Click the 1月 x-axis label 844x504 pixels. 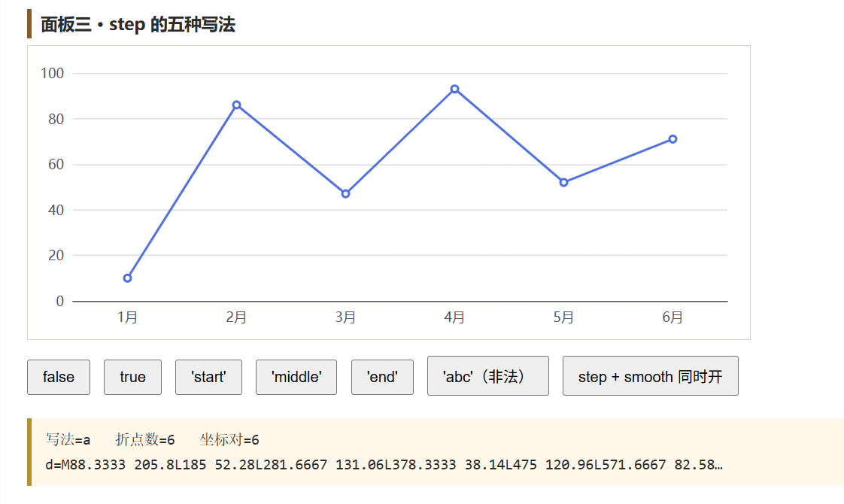click(x=128, y=317)
